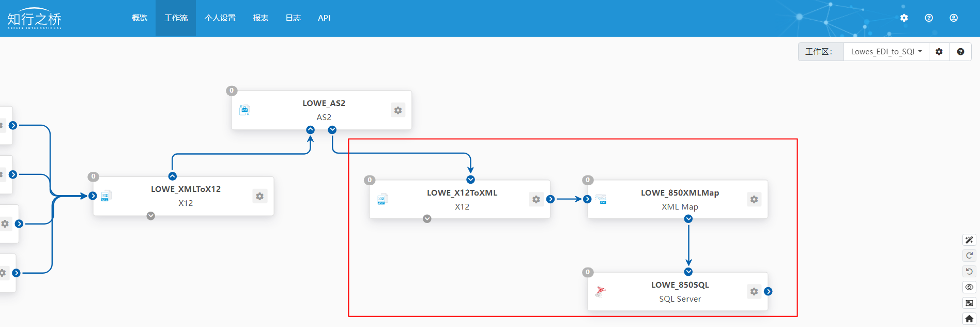Expand the gray chevron below LOWE_X12ToXML
Viewport: 980px width, 327px height.
pos(427,219)
